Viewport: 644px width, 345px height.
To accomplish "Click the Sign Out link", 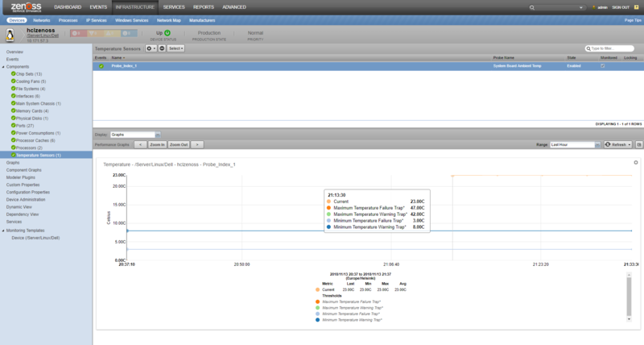I will click(x=621, y=7).
